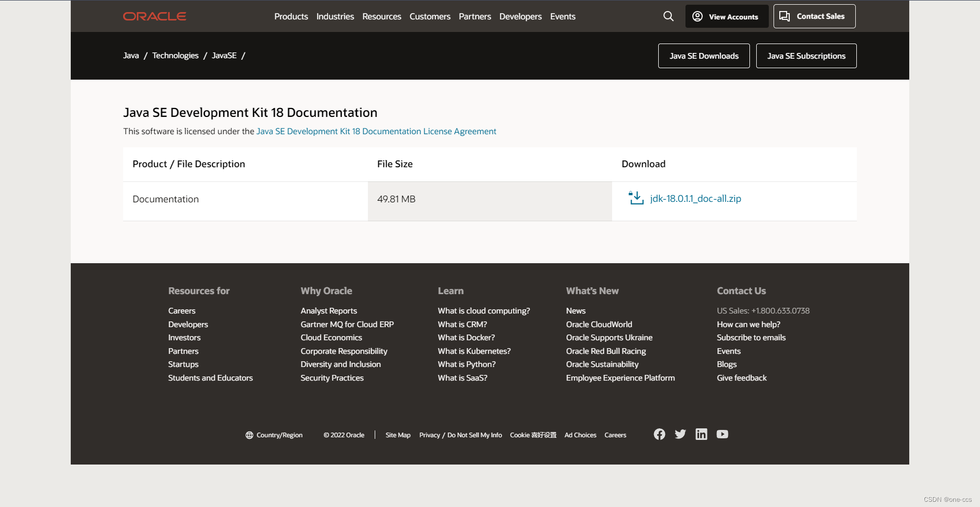Open How can we help? link
980x507 pixels.
tap(748, 325)
